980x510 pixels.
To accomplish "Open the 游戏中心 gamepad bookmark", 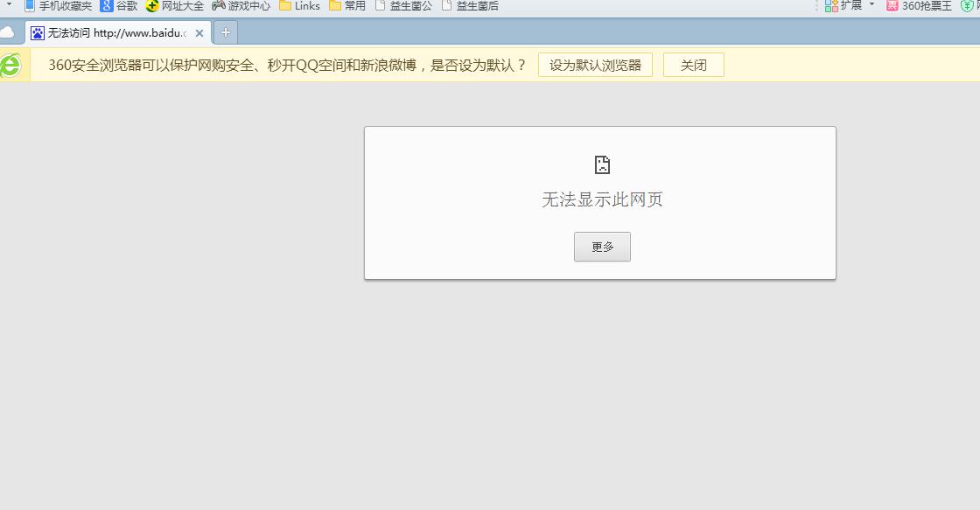I will [241, 5].
